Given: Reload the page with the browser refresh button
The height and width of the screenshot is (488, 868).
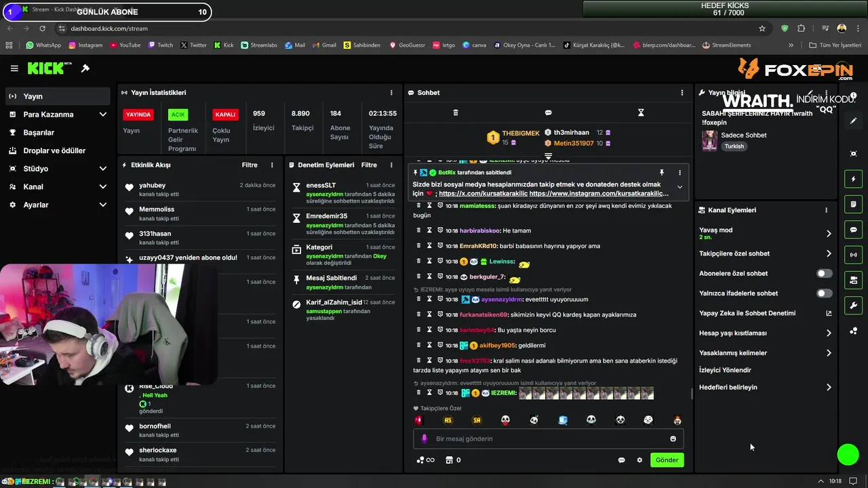Looking at the screenshot, I should [42, 28].
